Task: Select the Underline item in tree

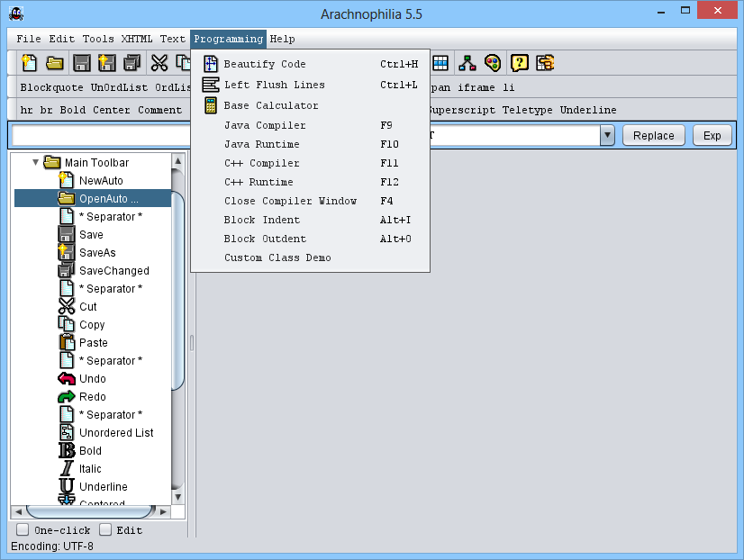Action: point(104,487)
